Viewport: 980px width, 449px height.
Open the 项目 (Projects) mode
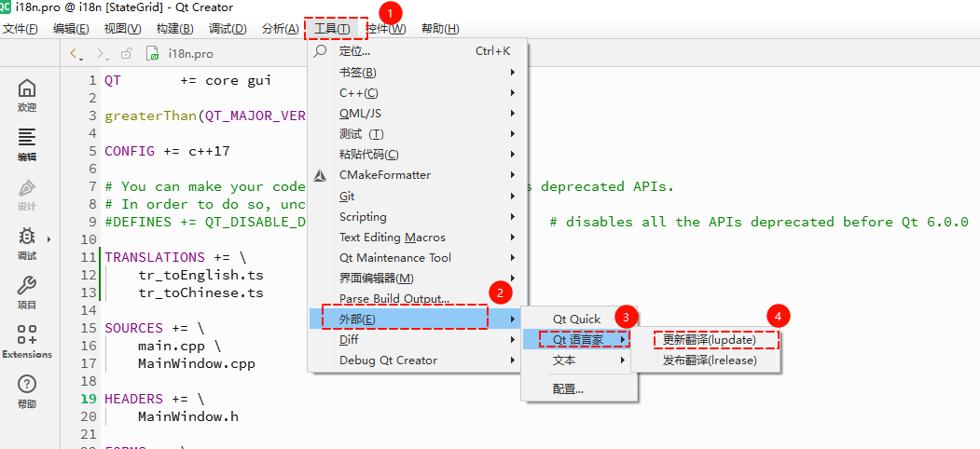click(x=27, y=293)
